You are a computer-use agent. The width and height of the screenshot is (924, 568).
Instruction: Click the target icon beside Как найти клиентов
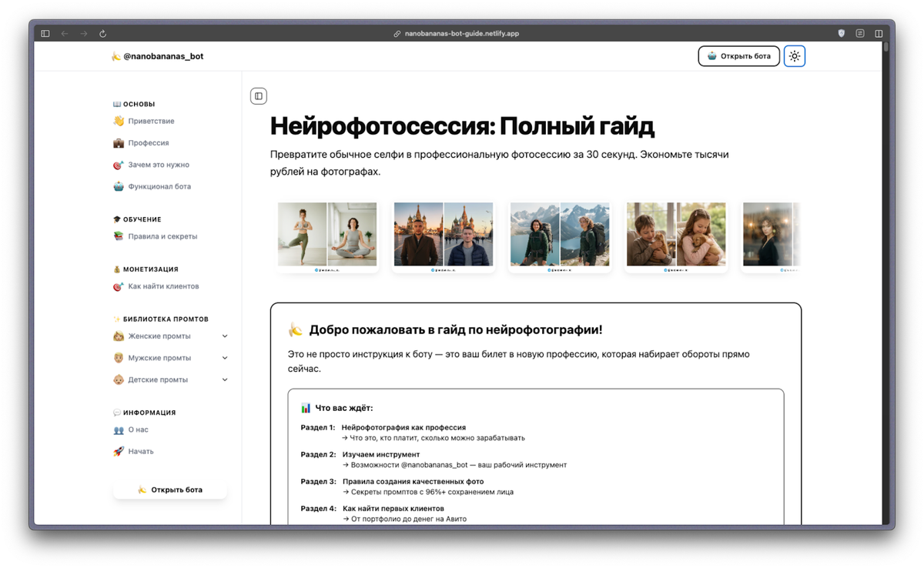click(x=119, y=286)
